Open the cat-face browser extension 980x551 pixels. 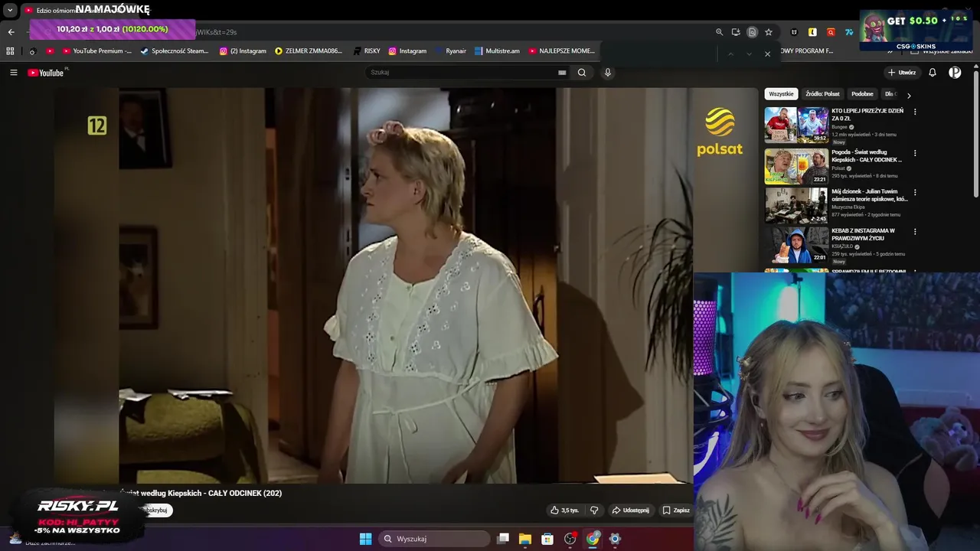pyautogui.click(x=794, y=32)
